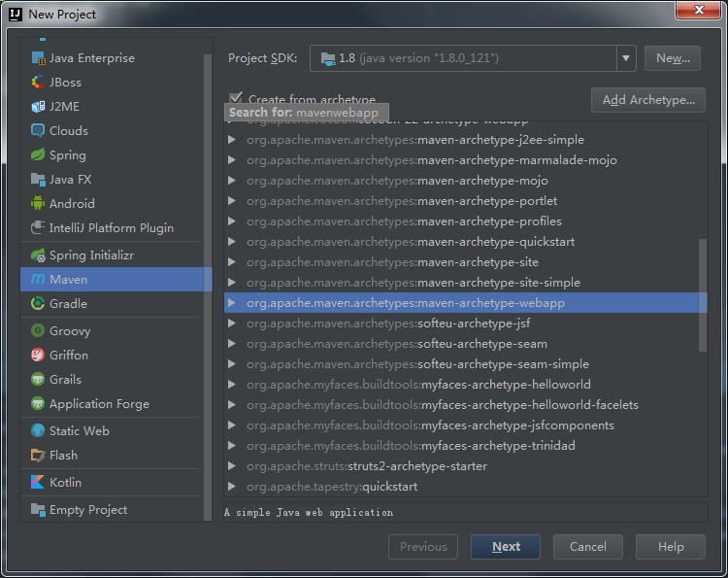Click the IntelliJ Platform Plugin icon
Screen dimensions: 728x578
(x=38, y=227)
